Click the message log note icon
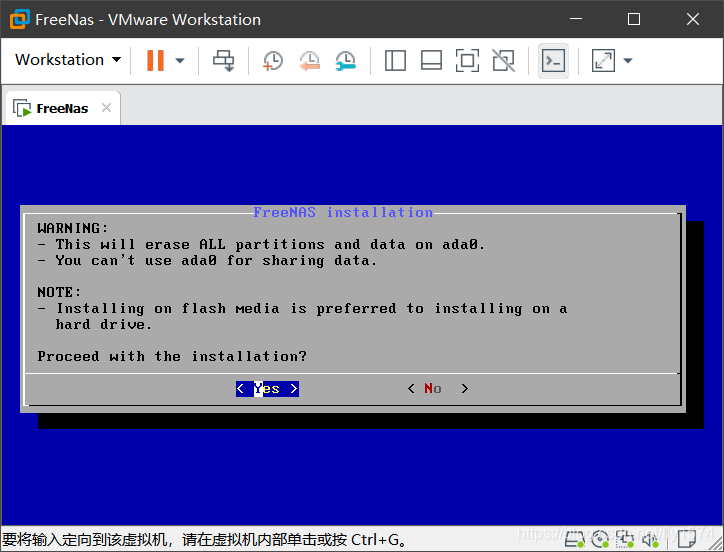 tap(687, 539)
